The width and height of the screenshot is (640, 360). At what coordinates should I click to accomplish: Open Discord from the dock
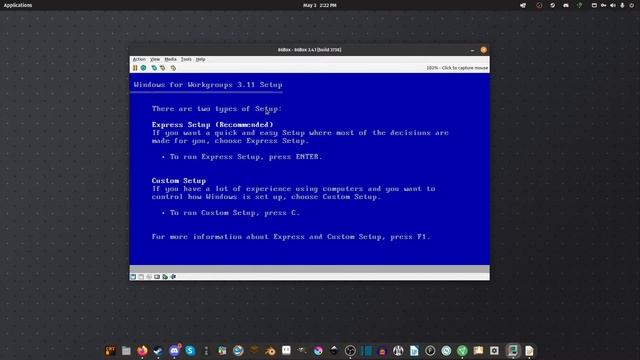pos(174,351)
